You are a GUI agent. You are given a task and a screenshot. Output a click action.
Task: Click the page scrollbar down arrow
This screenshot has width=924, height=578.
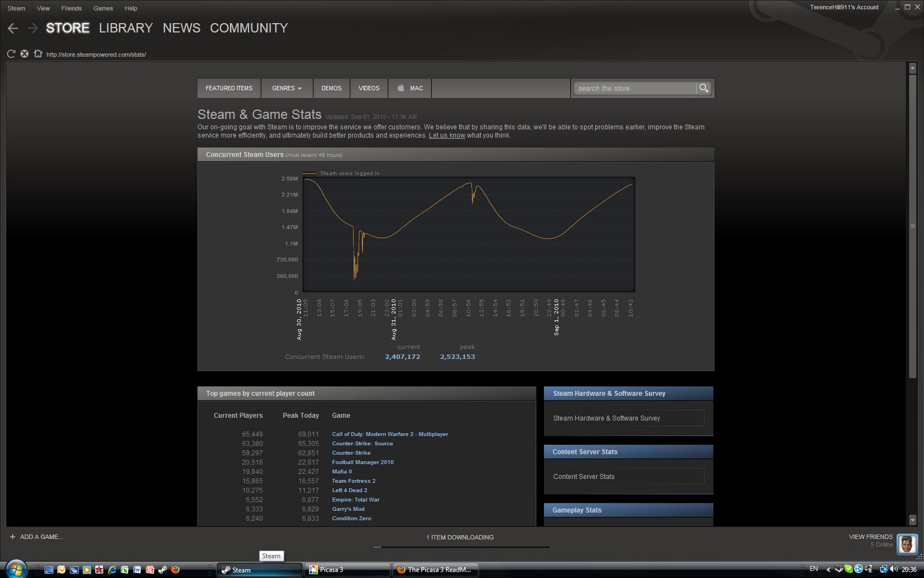click(912, 520)
